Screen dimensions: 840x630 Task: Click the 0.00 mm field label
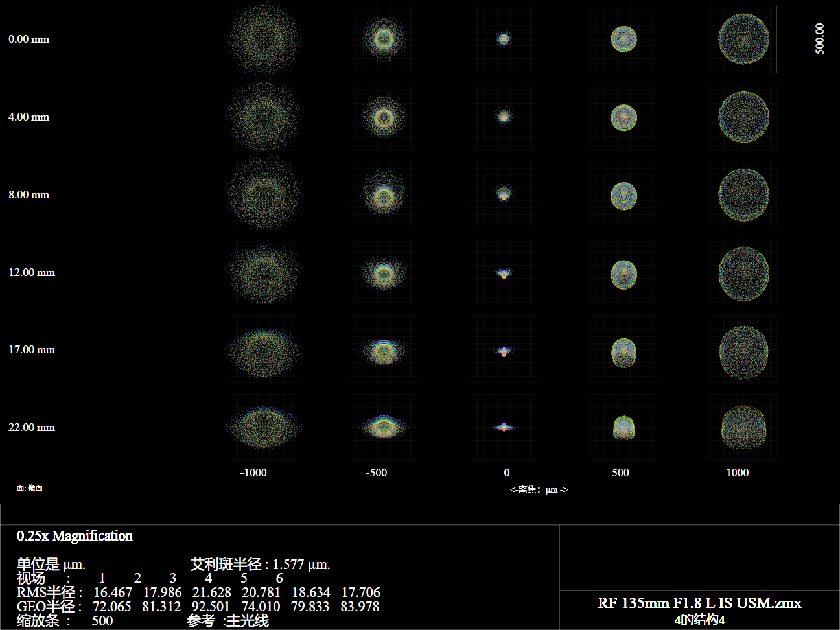pos(29,39)
